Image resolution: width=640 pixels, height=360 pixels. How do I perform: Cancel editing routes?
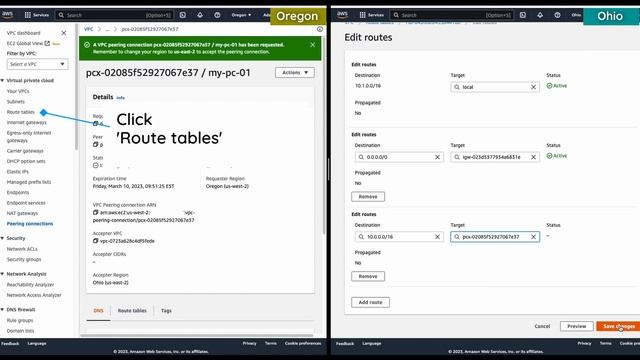[542, 326]
